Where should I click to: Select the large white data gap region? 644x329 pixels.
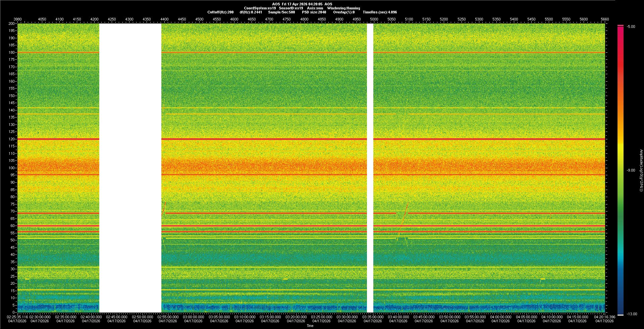130,168
